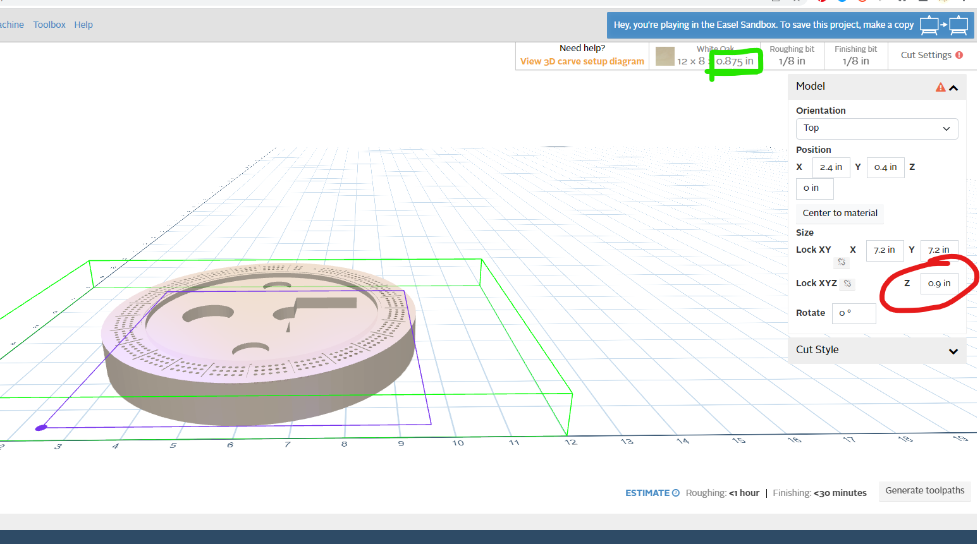Click the make-a-copy easel icon
980x544 pixels.
(943, 25)
